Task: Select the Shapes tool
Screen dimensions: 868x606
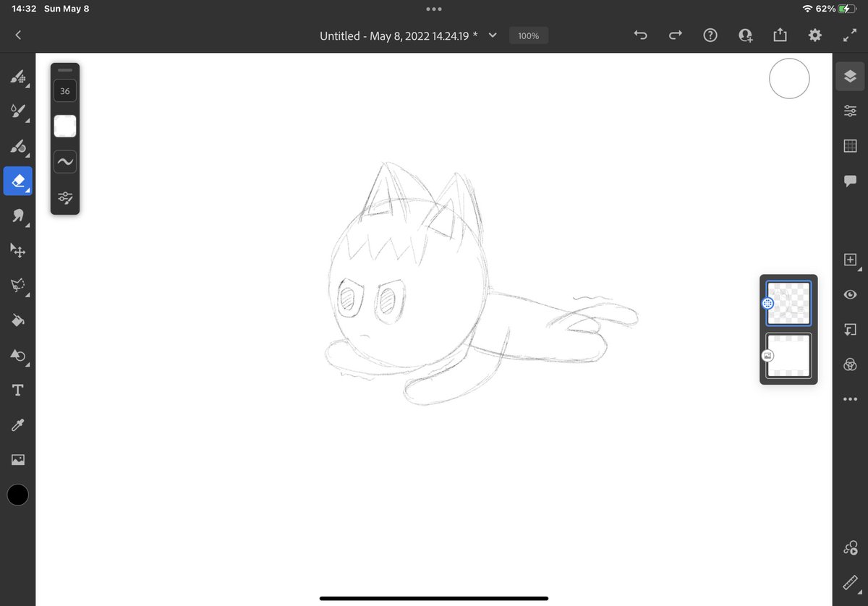Action: [x=17, y=355]
